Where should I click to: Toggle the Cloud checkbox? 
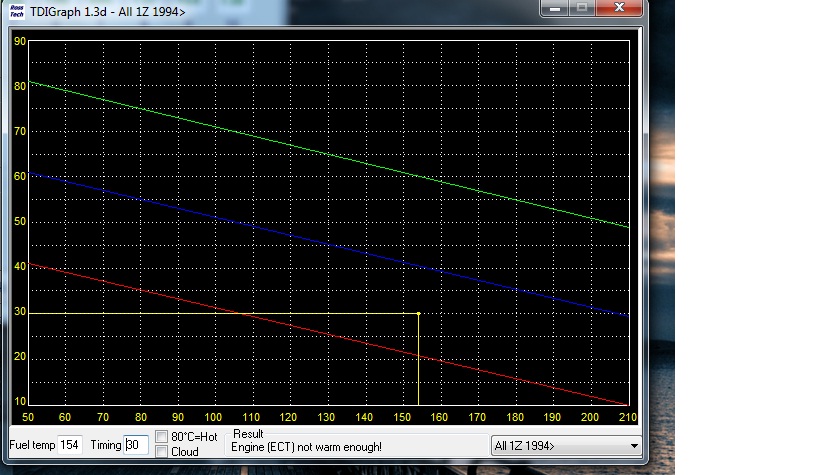162,452
